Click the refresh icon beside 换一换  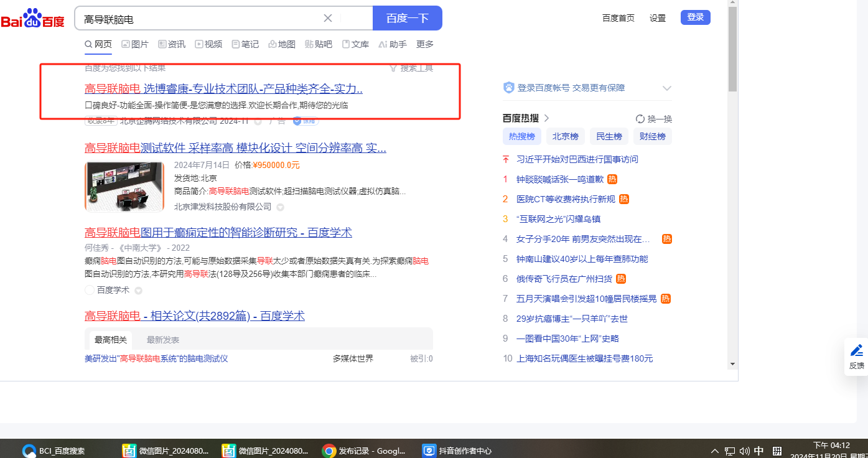point(640,119)
